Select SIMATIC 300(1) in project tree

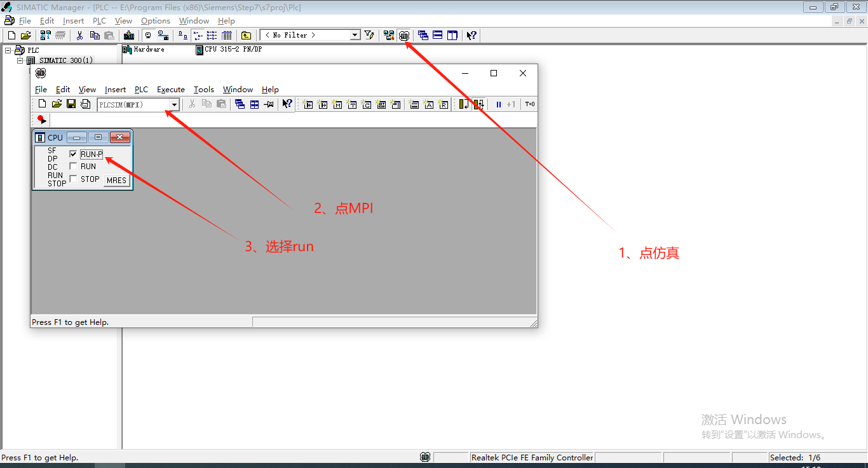pos(65,60)
